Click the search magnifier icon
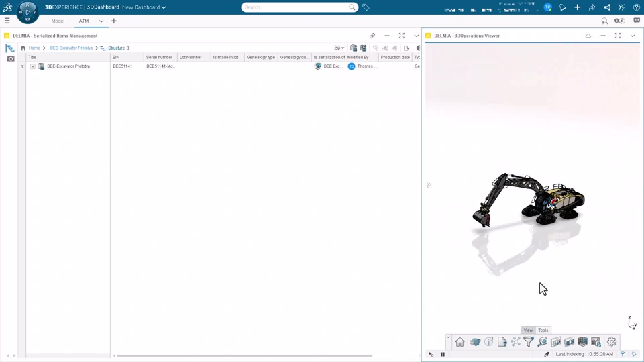Viewport: 644px width, 362px height. (352, 7)
